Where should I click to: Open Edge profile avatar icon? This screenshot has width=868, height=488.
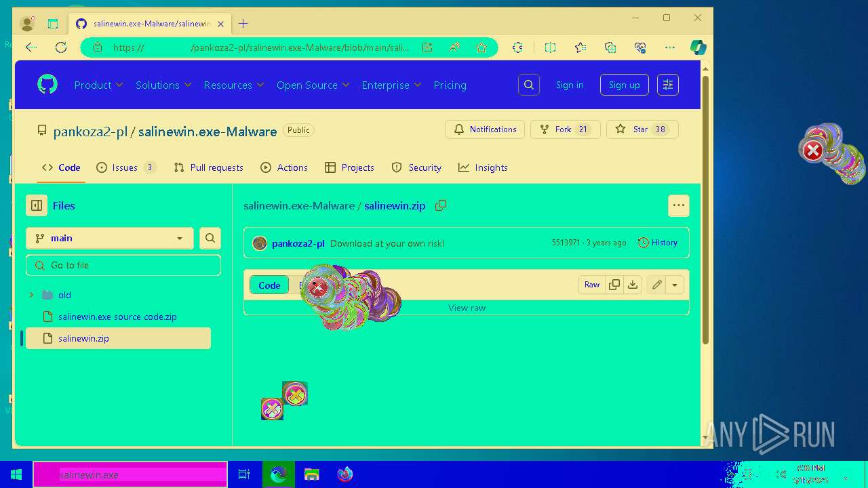(27, 24)
